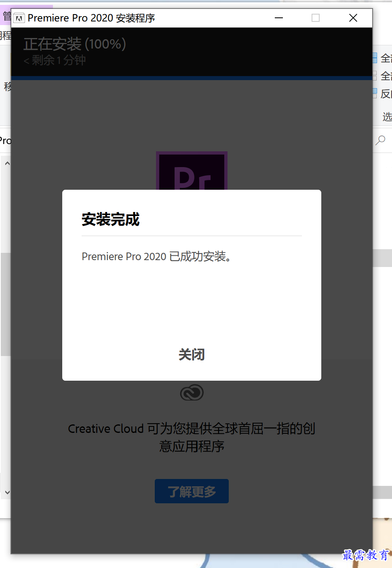This screenshot has width=392, height=568.
Task: Click the Creative Cloud promotional text
Action: pyautogui.click(x=192, y=437)
